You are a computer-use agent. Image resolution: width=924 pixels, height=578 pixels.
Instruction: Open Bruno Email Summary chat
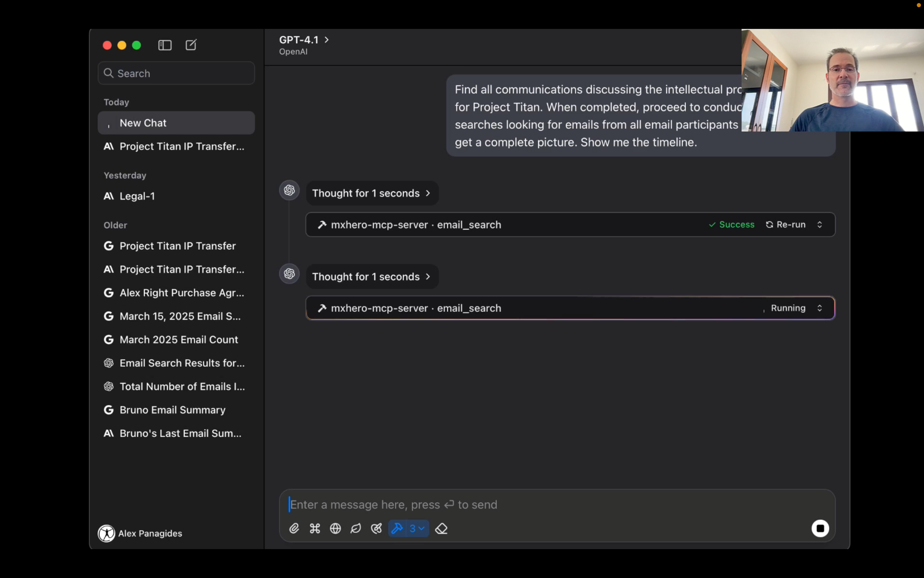tap(176, 410)
